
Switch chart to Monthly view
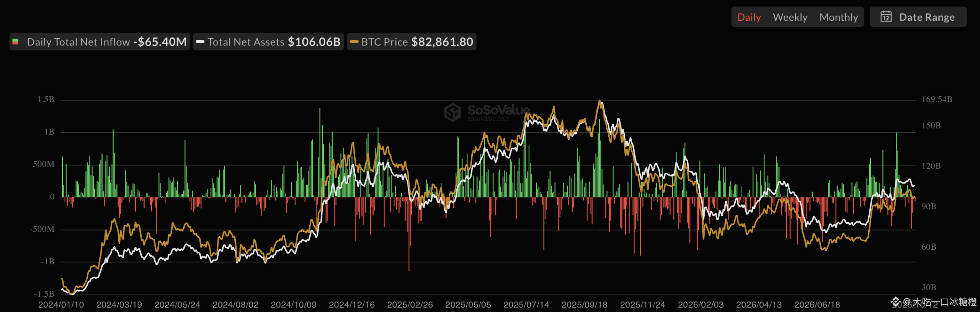coord(839,17)
